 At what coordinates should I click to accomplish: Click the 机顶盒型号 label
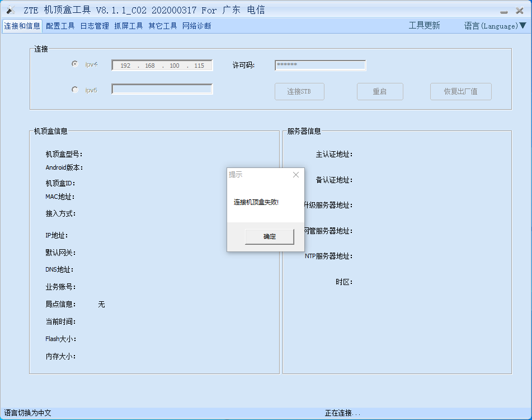[64, 154]
